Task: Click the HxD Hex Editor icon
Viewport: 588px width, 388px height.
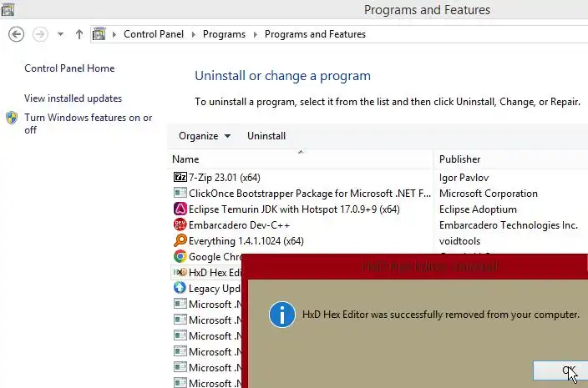Action: [180, 272]
